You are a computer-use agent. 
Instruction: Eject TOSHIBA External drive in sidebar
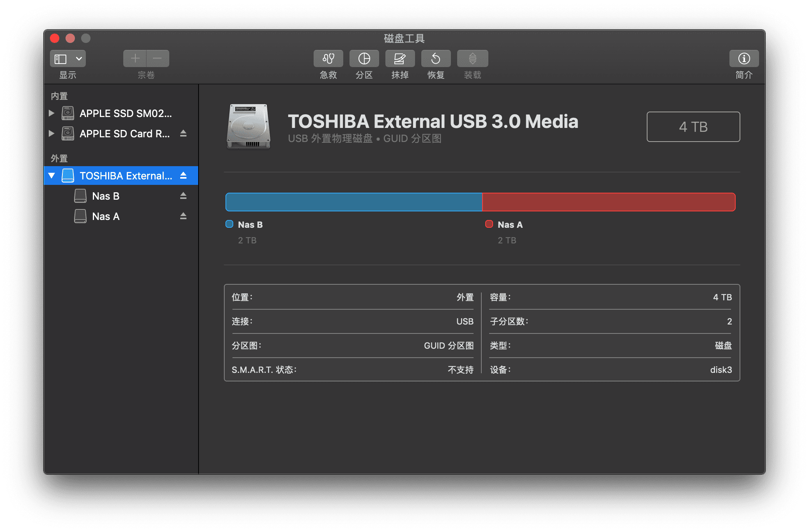pyautogui.click(x=183, y=176)
